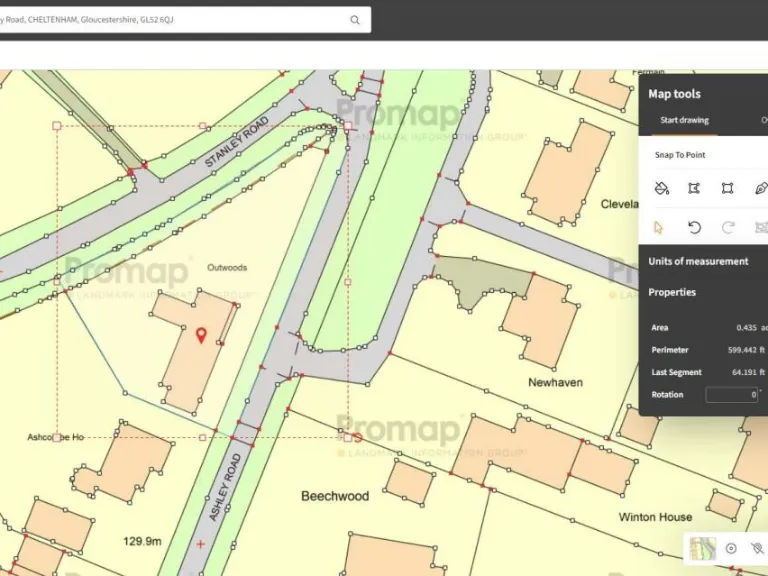Screen dimensions: 768x576
Task: Click the 129.9m spot height label
Action: 142,541
